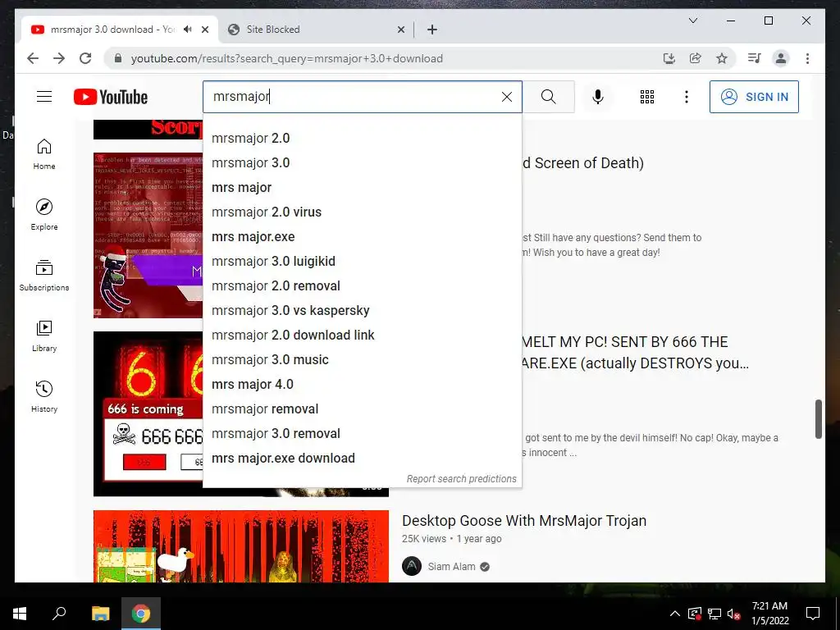
Task: Select suggestion 'mrs major 4.0'
Action: pos(362,385)
